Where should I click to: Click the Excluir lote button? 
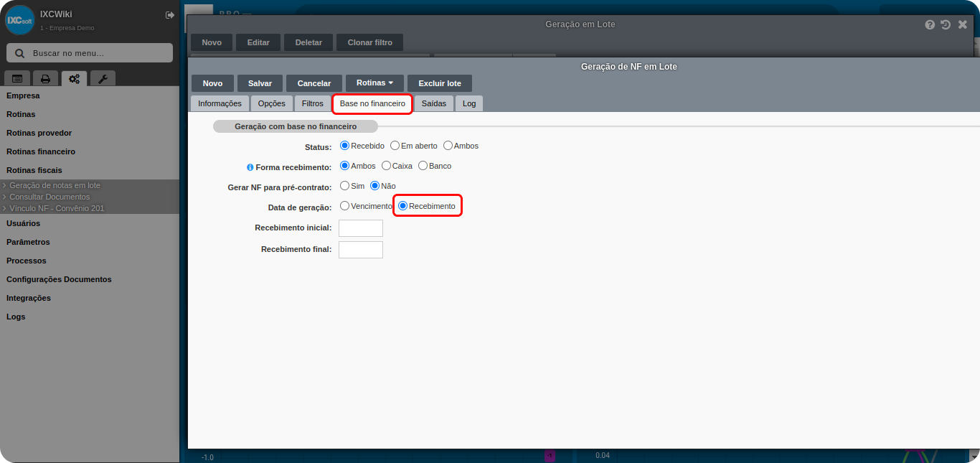(440, 83)
